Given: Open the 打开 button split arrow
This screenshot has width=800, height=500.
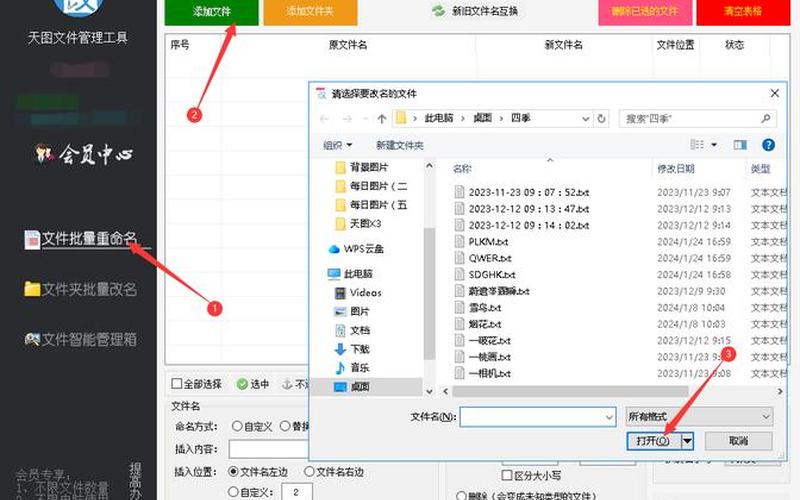Looking at the screenshot, I should tap(687, 441).
